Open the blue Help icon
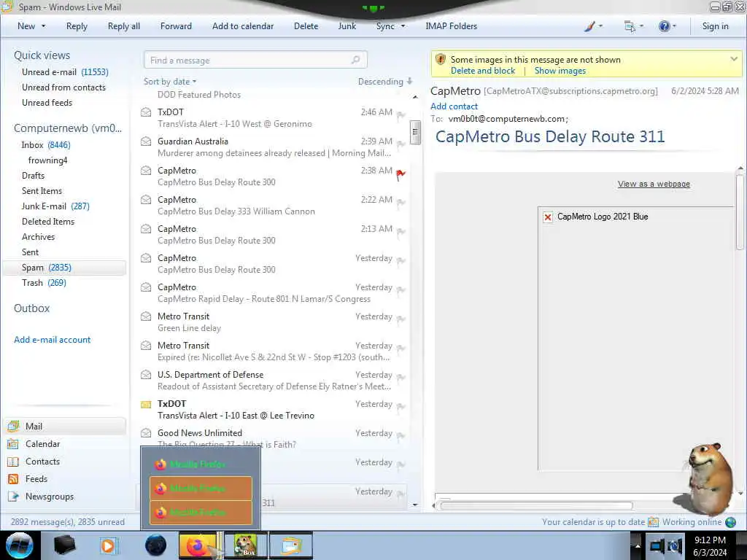Screen dimensions: 747x560 [x=664, y=26]
